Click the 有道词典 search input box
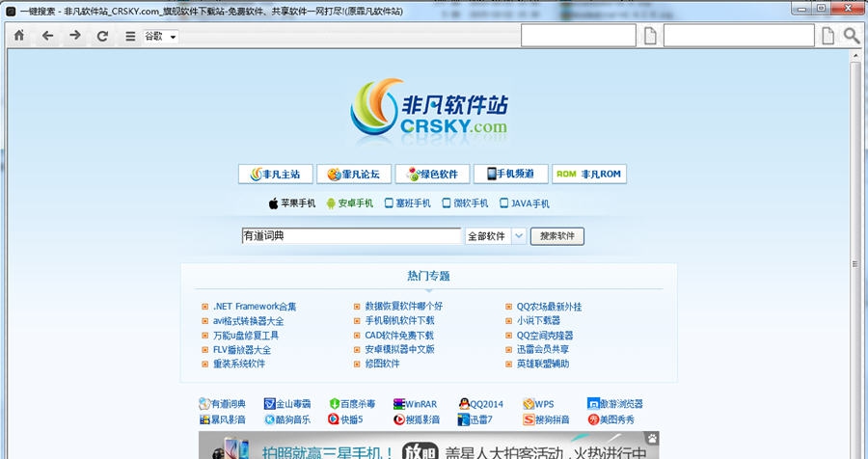Image resolution: width=868 pixels, height=459 pixels. coord(351,236)
